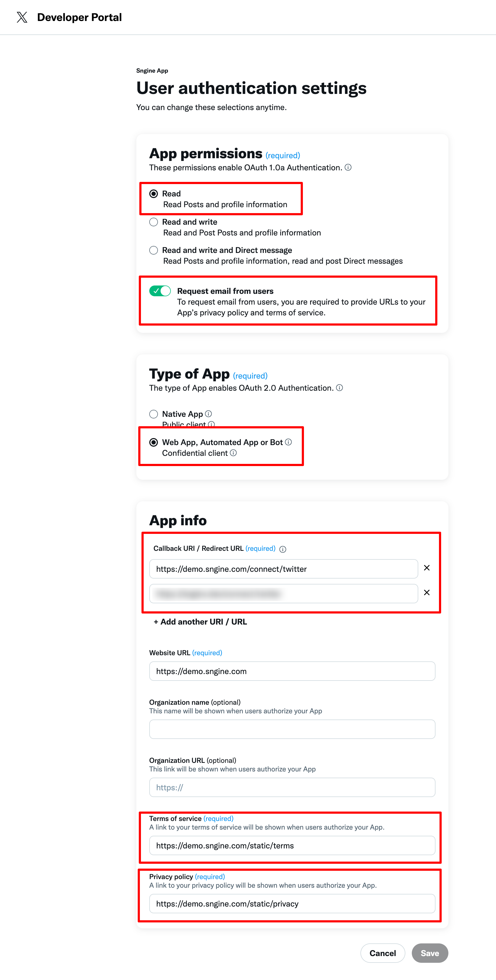Choose Read and write and Direct message
496x980 pixels.
click(x=154, y=250)
